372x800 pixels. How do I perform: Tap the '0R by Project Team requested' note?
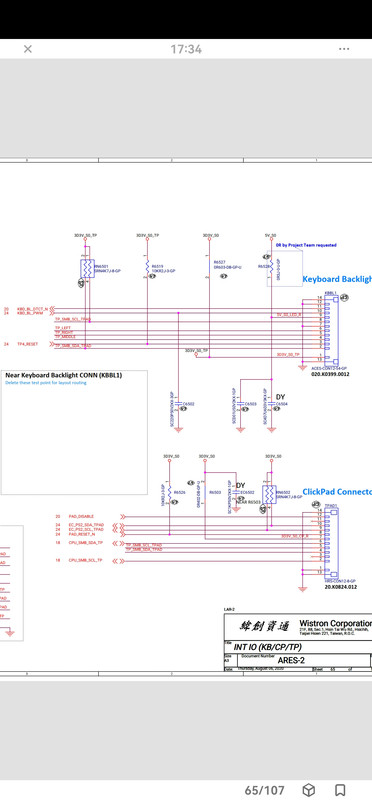point(306,245)
